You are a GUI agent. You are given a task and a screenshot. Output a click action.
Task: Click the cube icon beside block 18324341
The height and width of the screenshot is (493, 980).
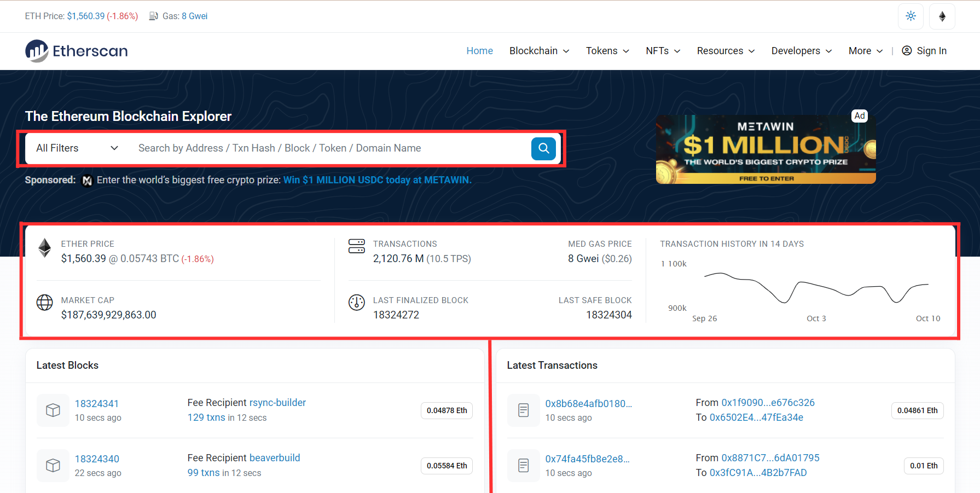53,410
